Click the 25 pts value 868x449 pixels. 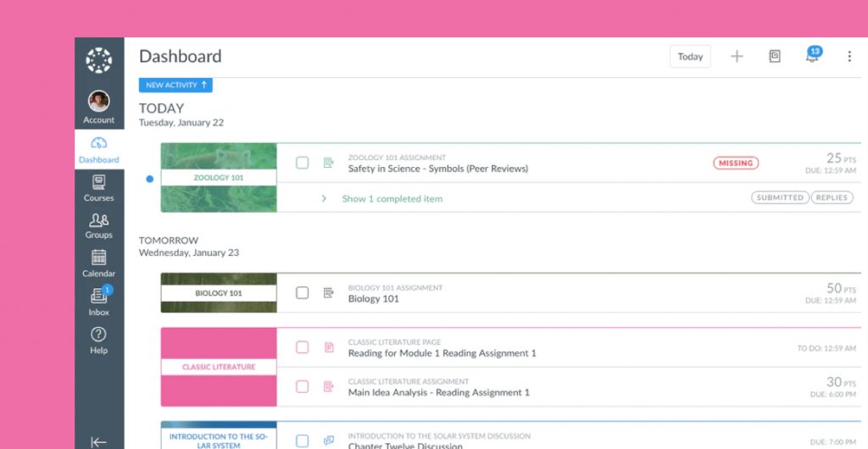coord(842,158)
